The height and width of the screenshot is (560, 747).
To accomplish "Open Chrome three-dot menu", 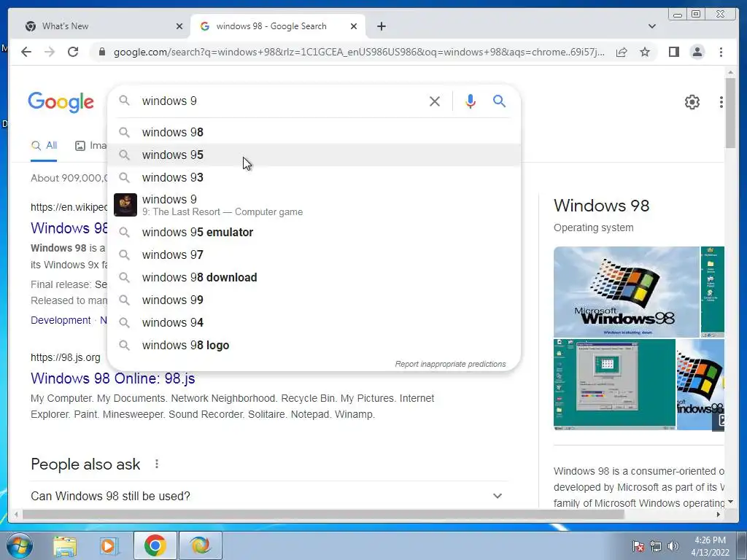I will pyautogui.click(x=721, y=52).
